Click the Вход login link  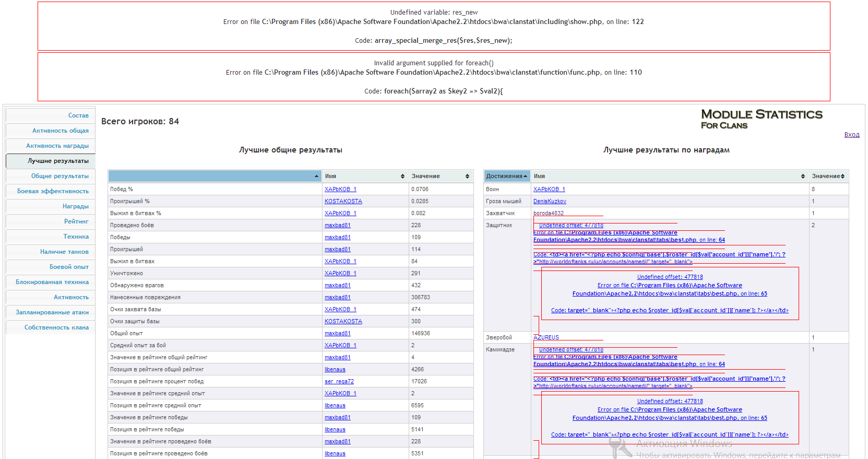851,135
